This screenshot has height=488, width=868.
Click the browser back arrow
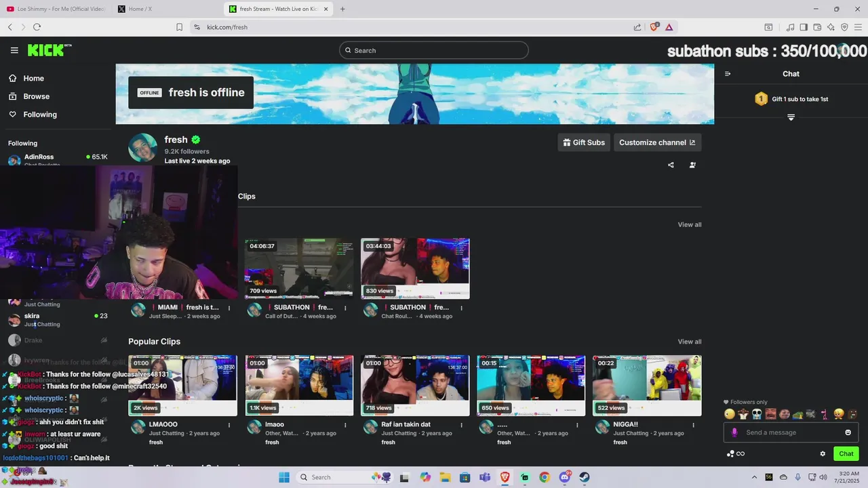(9, 27)
